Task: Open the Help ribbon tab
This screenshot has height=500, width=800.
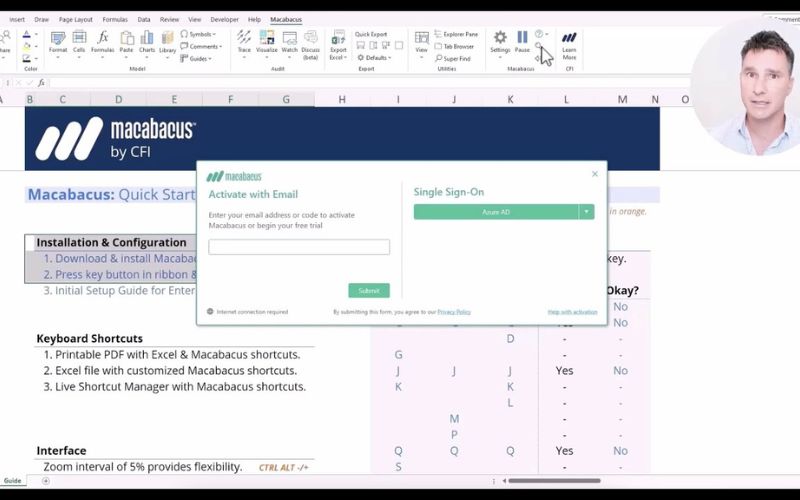Action: [x=254, y=19]
